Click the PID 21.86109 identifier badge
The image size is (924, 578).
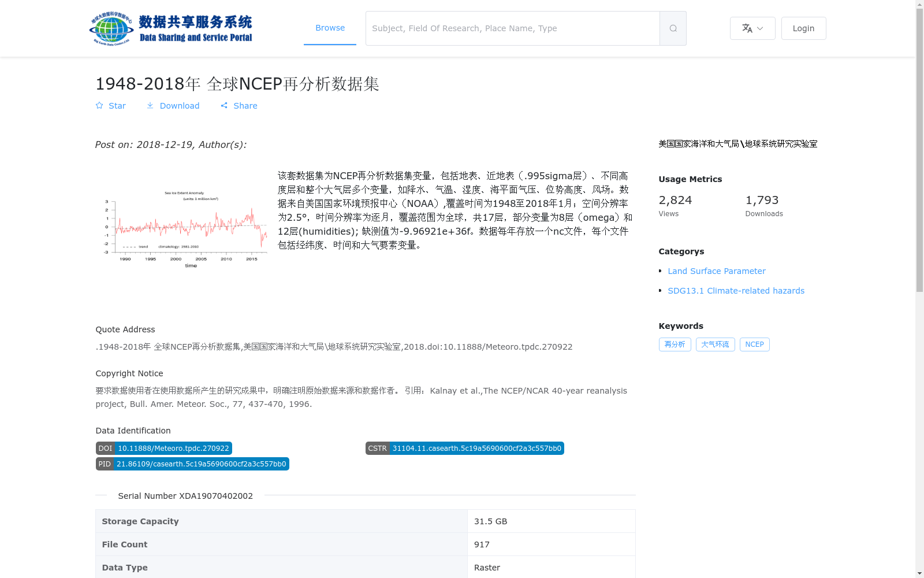pos(192,464)
